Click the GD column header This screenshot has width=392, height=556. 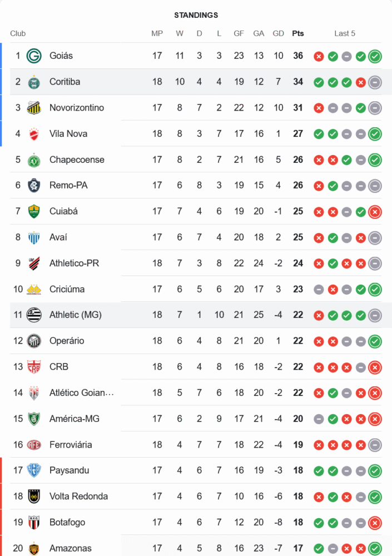[x=279, y=33]
